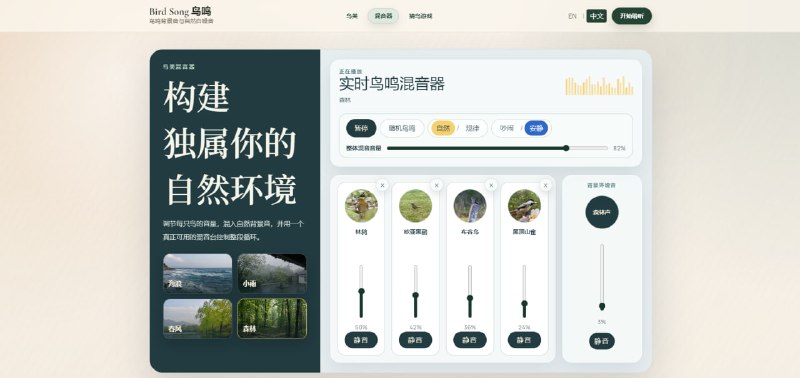Mute the background ambience via 静音
The image size is (800, 378).
click(602, 341)
